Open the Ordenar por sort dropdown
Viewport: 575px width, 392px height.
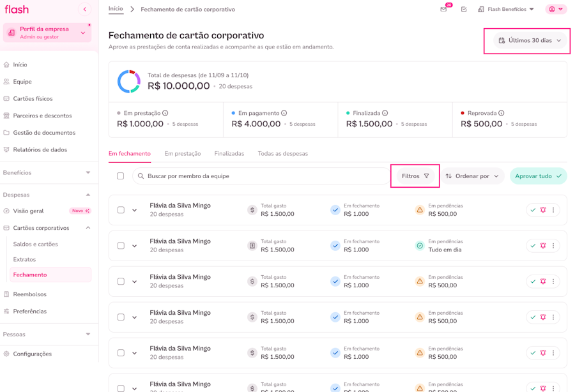(x=472, y=176)
